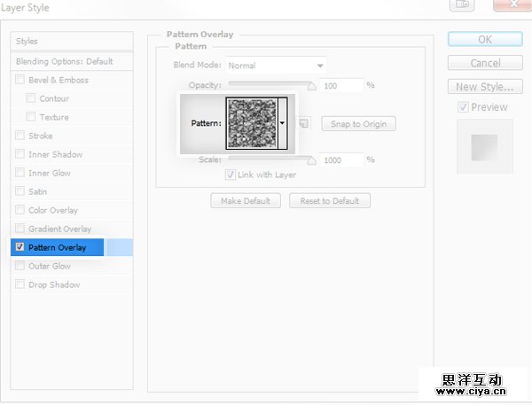The width and height of the screenshot is (532, 405).
Task: Uncheck the Pattern Overlay checkbox
Action: click(x=20, y=247)
